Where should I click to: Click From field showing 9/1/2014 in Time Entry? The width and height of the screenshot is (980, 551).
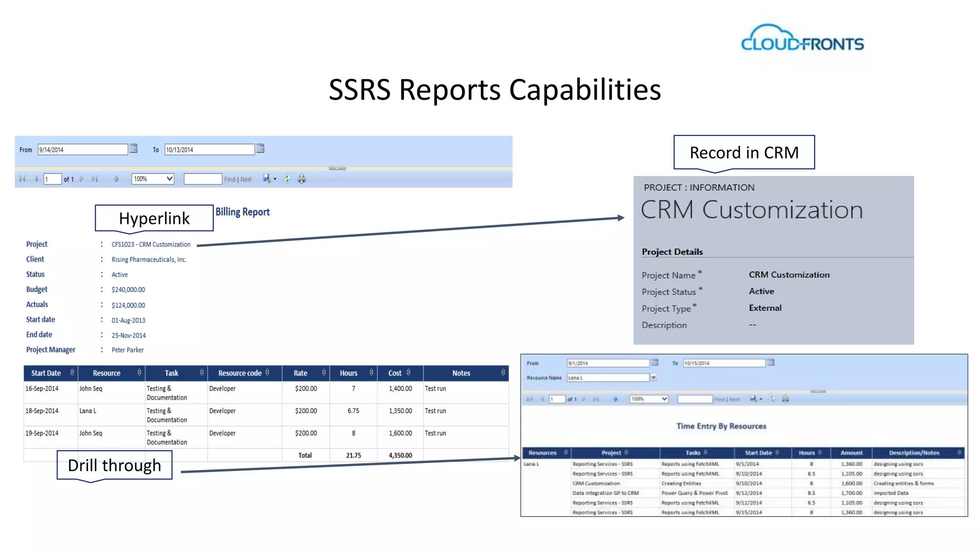[608, 363]
